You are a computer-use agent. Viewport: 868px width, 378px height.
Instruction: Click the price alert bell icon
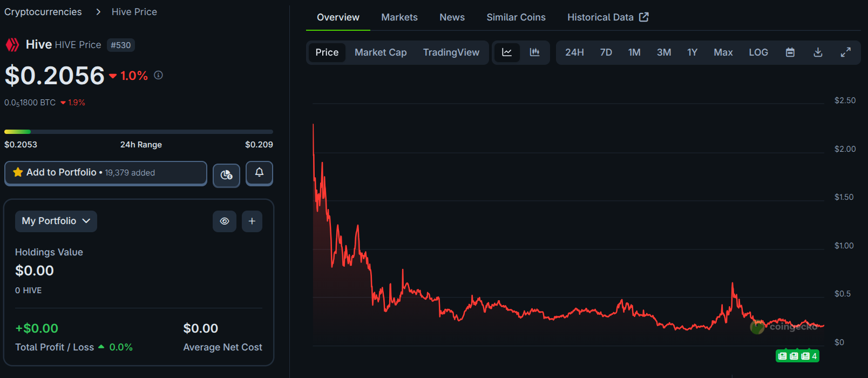pos(259,173)
